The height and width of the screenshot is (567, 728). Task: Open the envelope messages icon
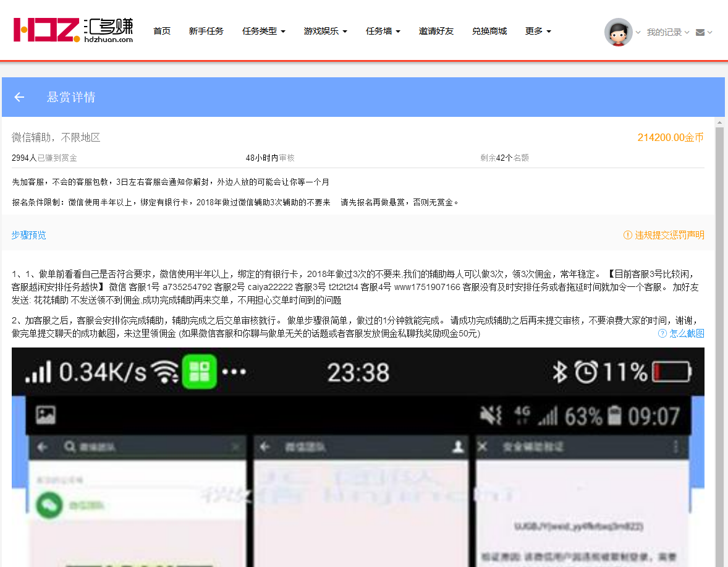coord(700,33)
